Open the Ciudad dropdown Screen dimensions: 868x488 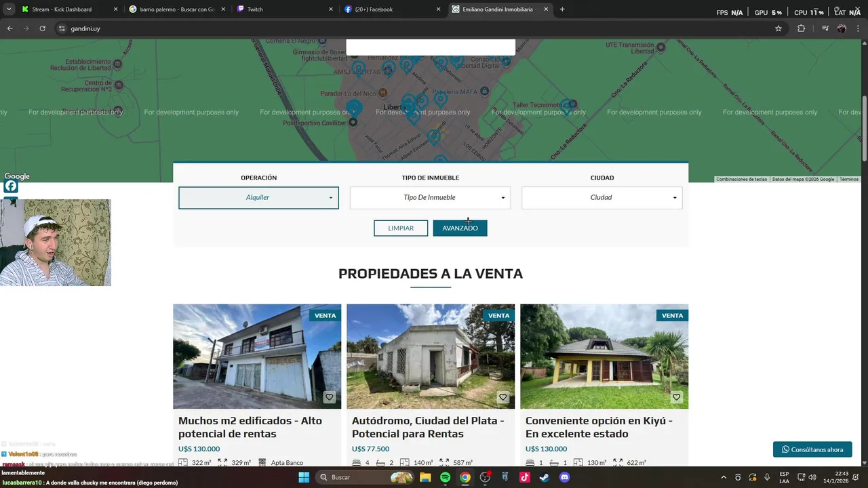(x=601, y=198)
